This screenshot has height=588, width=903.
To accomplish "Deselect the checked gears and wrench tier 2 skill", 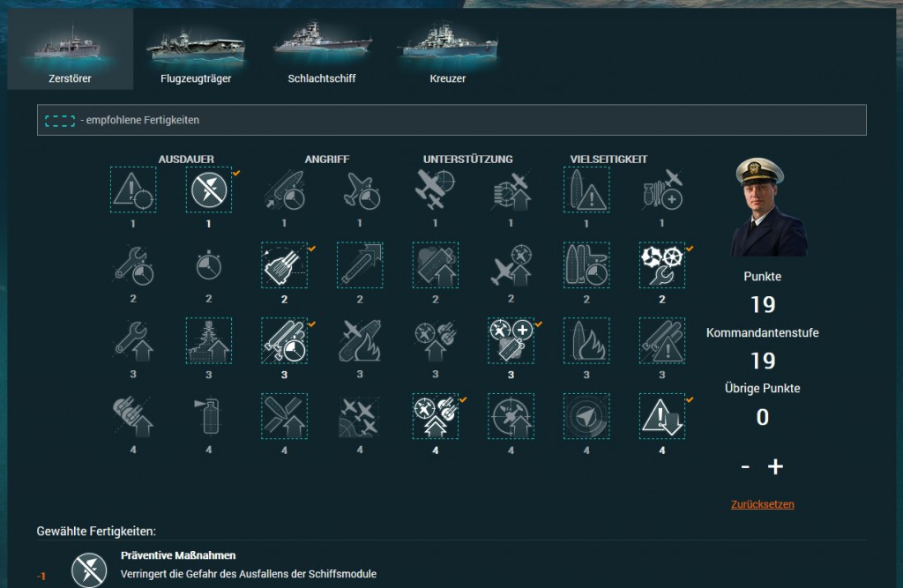I will (661, 265).
